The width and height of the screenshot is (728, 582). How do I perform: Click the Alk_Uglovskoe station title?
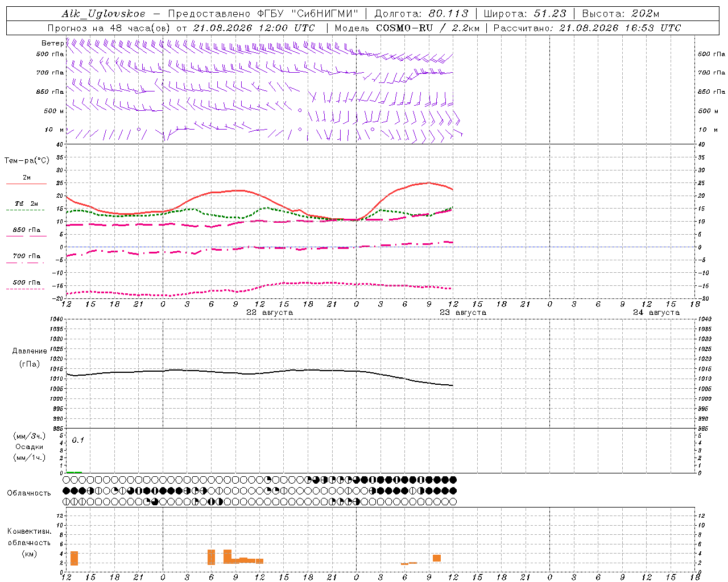coord(104,14)
